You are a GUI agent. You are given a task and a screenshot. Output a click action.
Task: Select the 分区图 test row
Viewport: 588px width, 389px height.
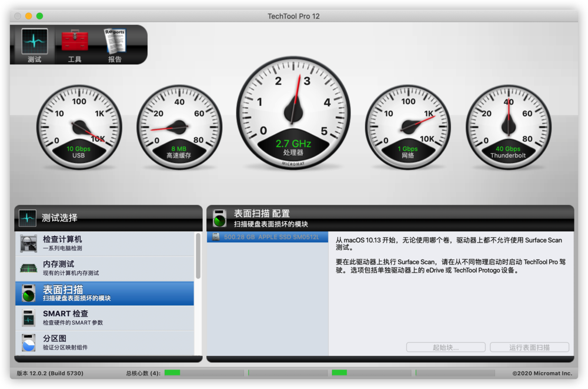105,343
